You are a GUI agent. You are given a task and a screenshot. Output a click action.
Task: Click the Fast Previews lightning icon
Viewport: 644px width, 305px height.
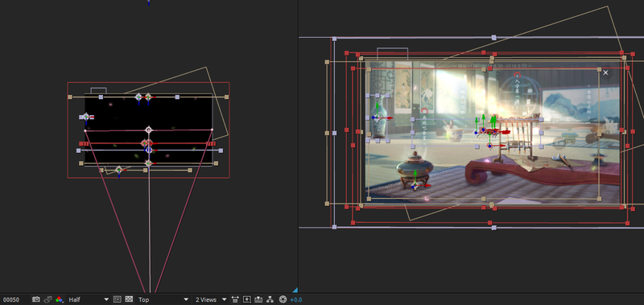pos(247,299)
